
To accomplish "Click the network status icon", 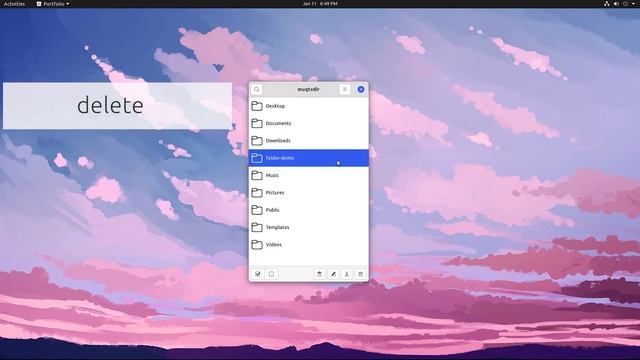I will tap(607, 4).
